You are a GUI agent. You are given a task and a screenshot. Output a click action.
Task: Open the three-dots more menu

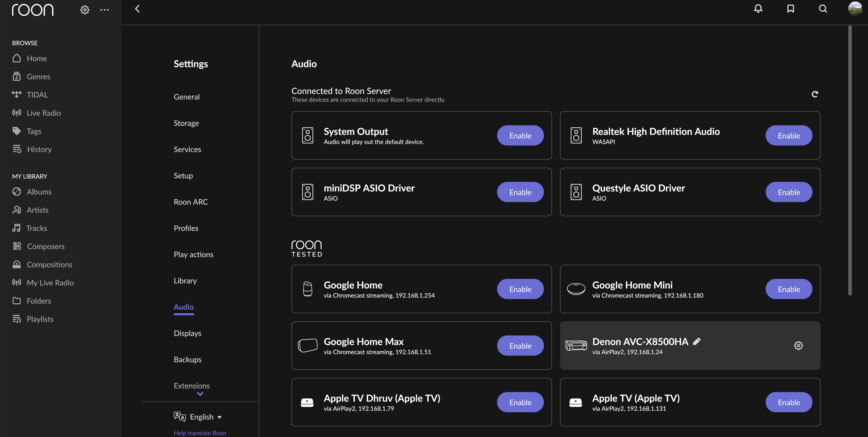104,10
